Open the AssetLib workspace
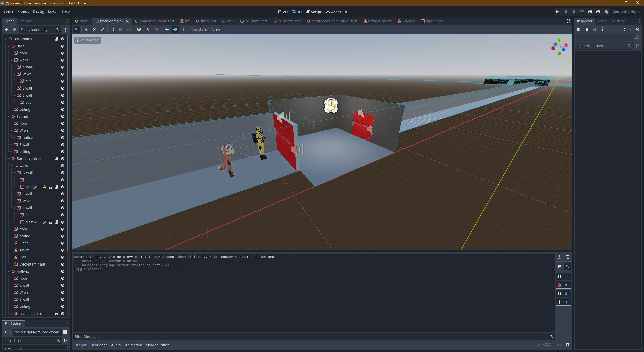This screenshot has height=352, width=644. pos(336,12)
